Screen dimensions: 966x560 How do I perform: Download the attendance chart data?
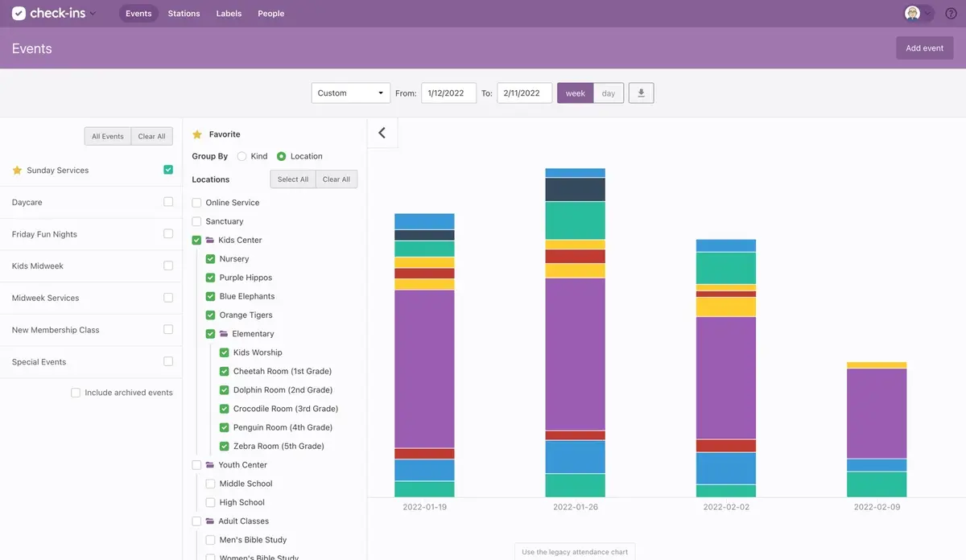(x=641, y=93)
